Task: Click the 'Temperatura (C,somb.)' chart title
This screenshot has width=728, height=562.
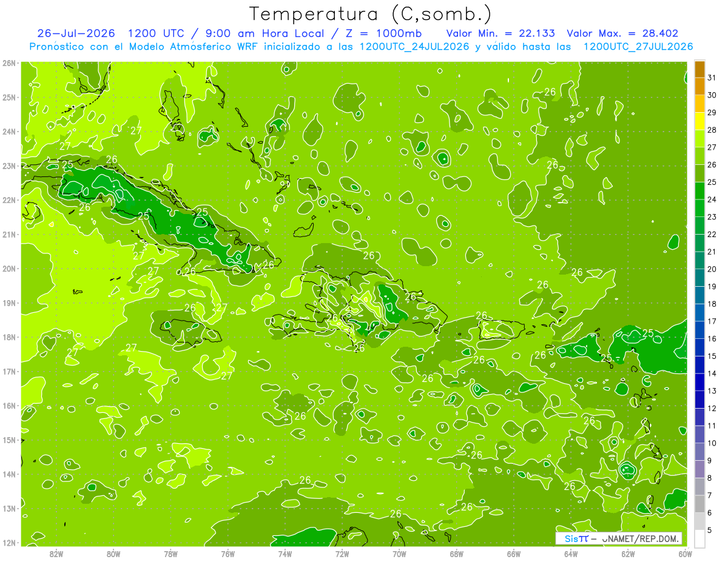Action: [371, 14]
